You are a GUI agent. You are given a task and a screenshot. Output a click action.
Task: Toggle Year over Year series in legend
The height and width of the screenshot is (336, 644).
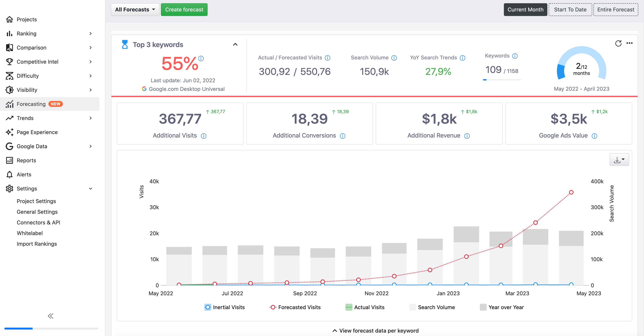[502, 307]
